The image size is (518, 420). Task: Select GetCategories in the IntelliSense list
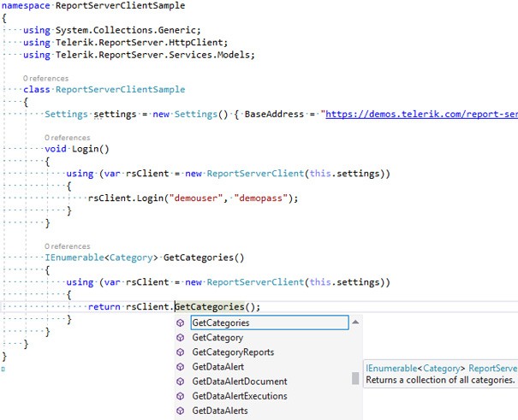click(270, 322)
